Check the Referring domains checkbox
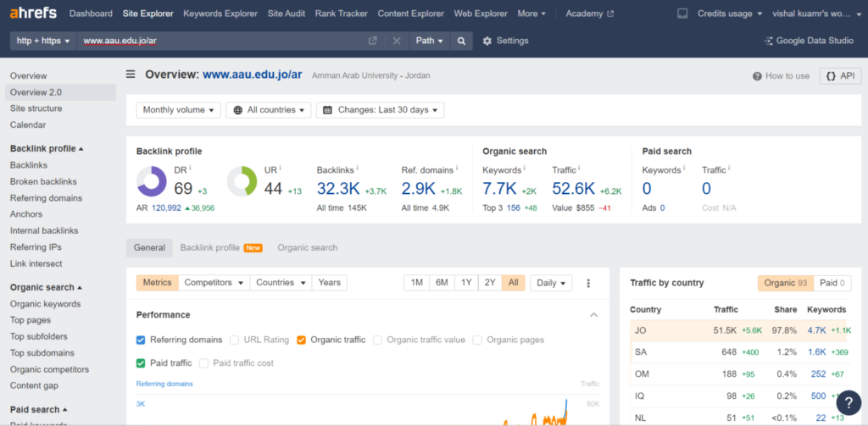 point(141,340)
